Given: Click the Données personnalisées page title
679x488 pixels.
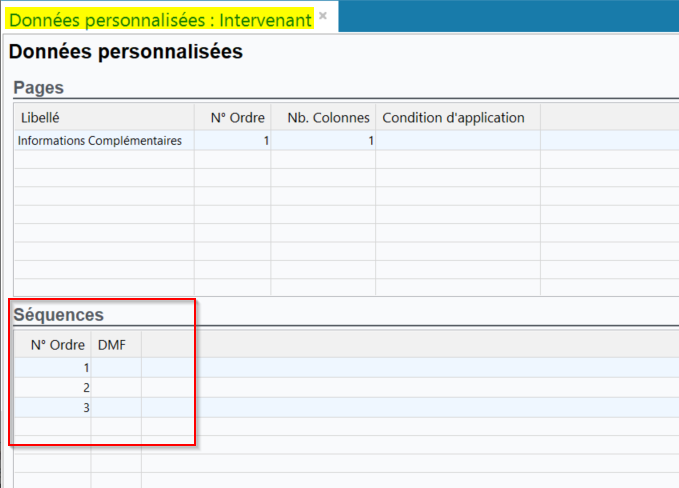Looking at the screenshot, I should tap(126, 52).
